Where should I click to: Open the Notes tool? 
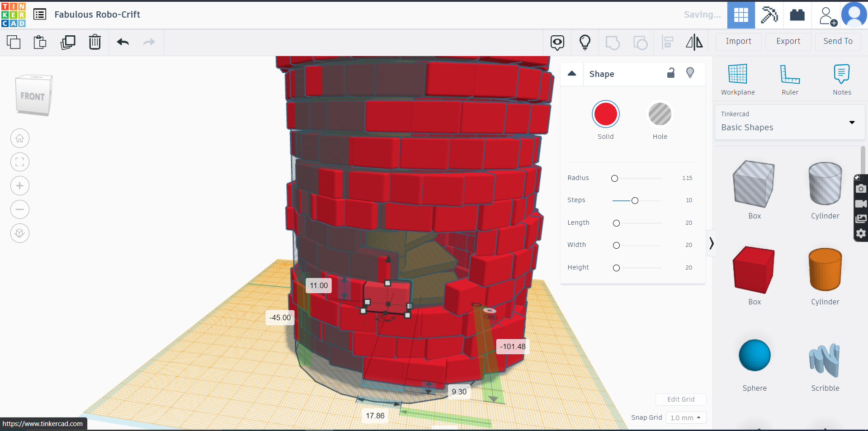[842, 79]
